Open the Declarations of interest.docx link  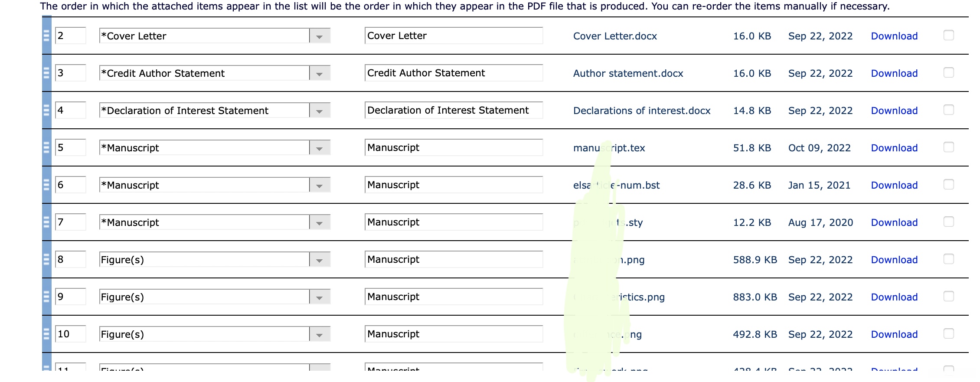(641, 111)
